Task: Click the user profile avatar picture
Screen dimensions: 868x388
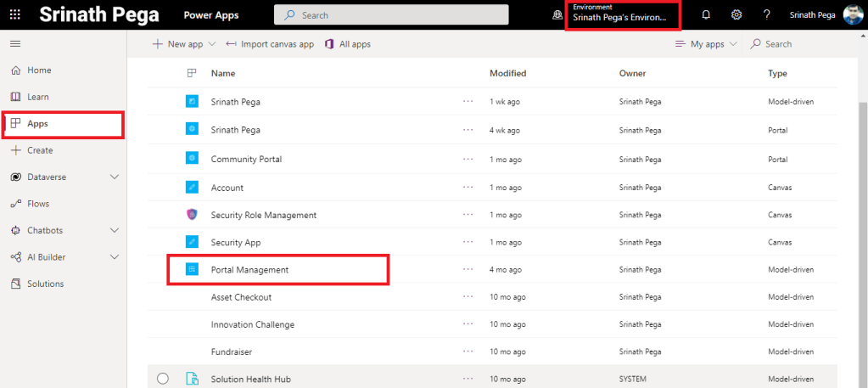Action: click(853, 14)
